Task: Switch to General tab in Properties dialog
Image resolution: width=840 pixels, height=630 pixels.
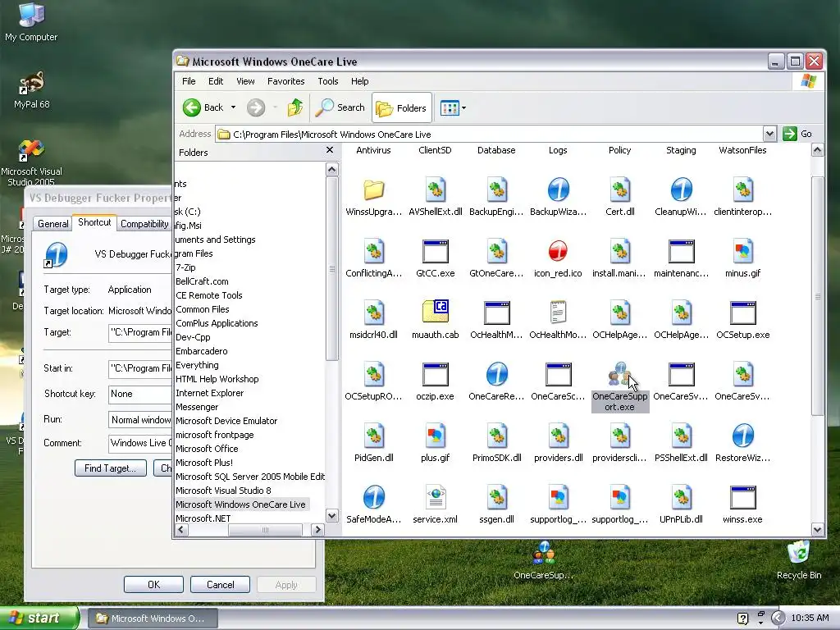Action: click(52, 224)
